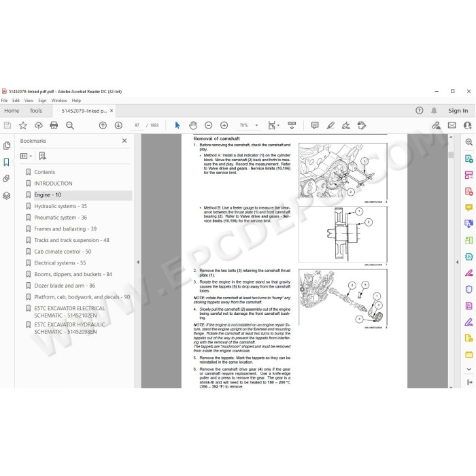Click the Save file icon

tap(7, 125)
